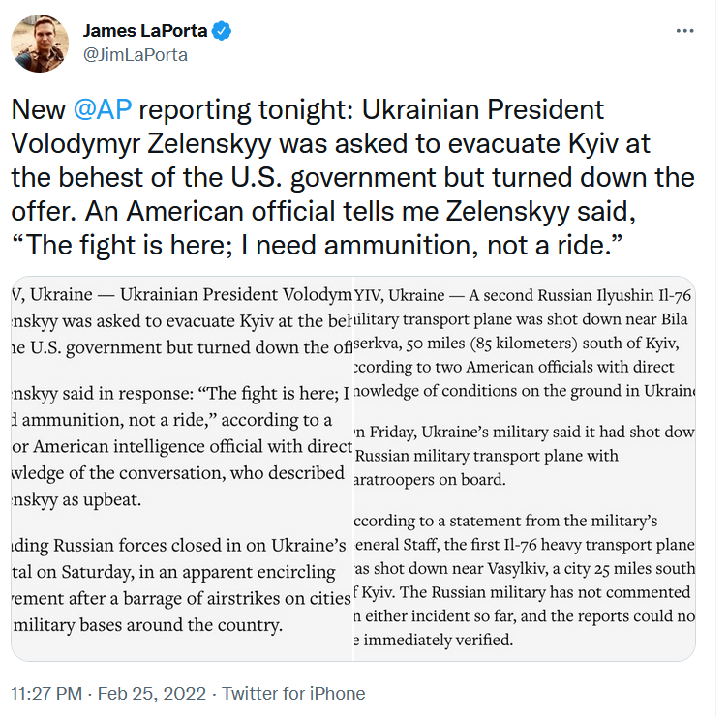The width and height of the screenshot is (728, 717).
Task: Open the left attached article image
Action: click(x=182, y=468)
